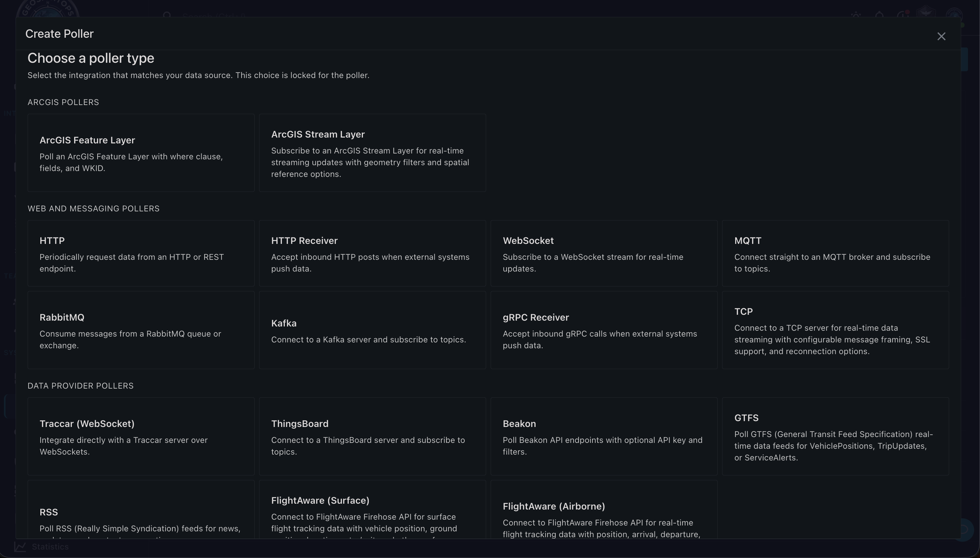Viewport: 980px width, 558px height.
Task: Pick the HTTP poller for REST endpoints
Action: [141, 253]
